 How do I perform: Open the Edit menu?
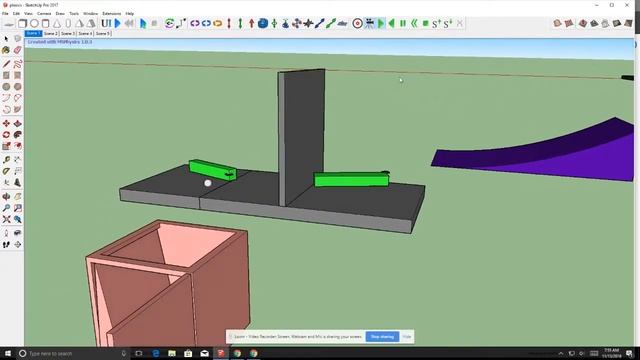[16, 13]
